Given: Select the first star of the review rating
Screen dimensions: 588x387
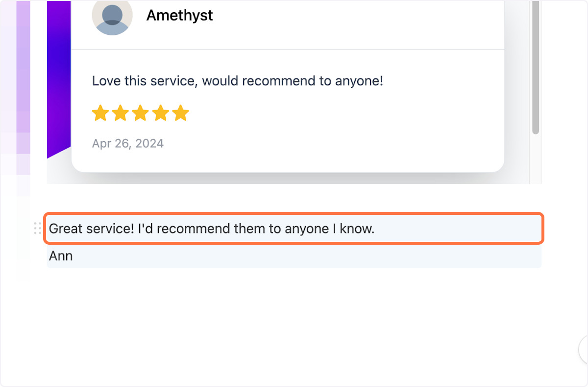Looking at the screenshot, I should coord(100,113).
